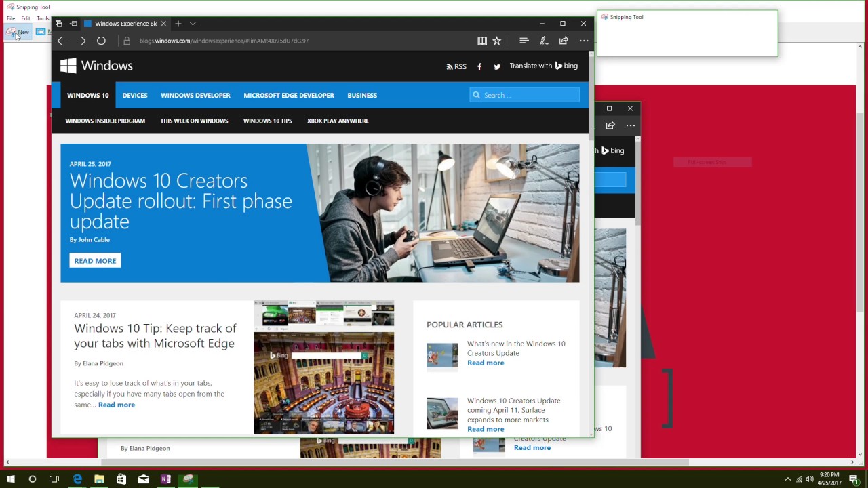Click the Twitter icon in blog header

tap(497, 66)
